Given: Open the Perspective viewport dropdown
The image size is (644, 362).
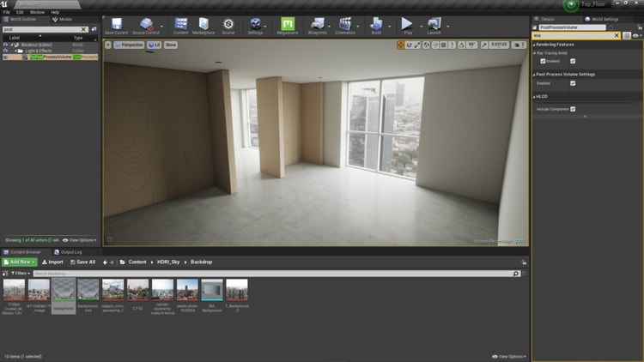Looking at the screenshot, I should [x=128, y=44].
